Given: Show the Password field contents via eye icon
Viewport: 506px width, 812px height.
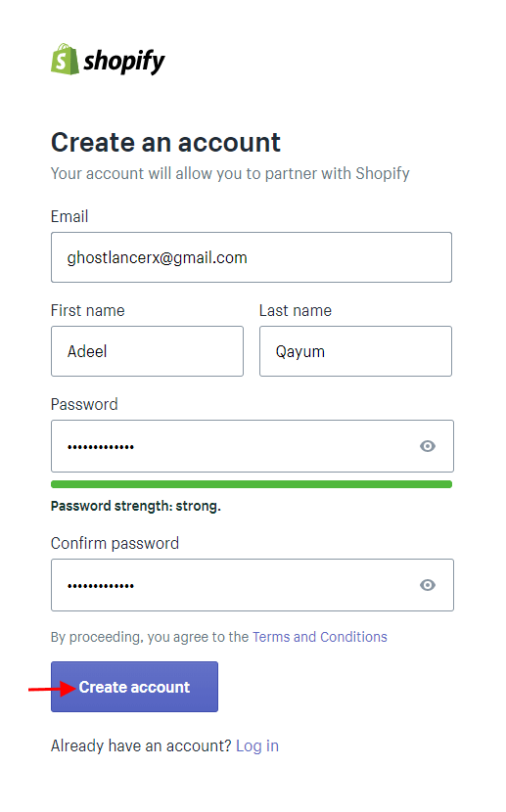Looking at the screenshot, I should (x=428, y=446).
